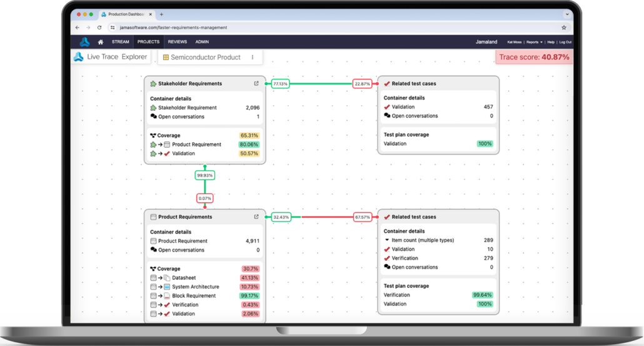The width and height of the screenshot is (644, 346).
Task: Click the Jama logo in the navbar
Action: coord(84,42)
